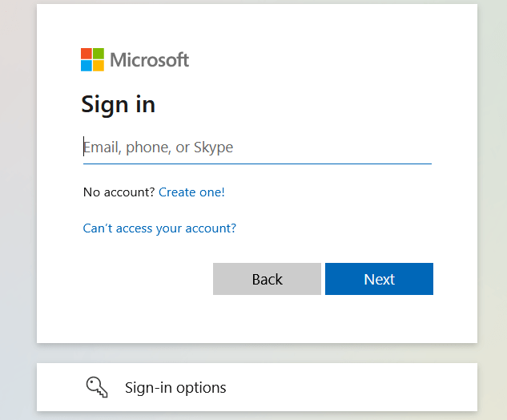Click the page background left of the sign-in card
This screenshot has height=420, width=507.
coord(18,200)
